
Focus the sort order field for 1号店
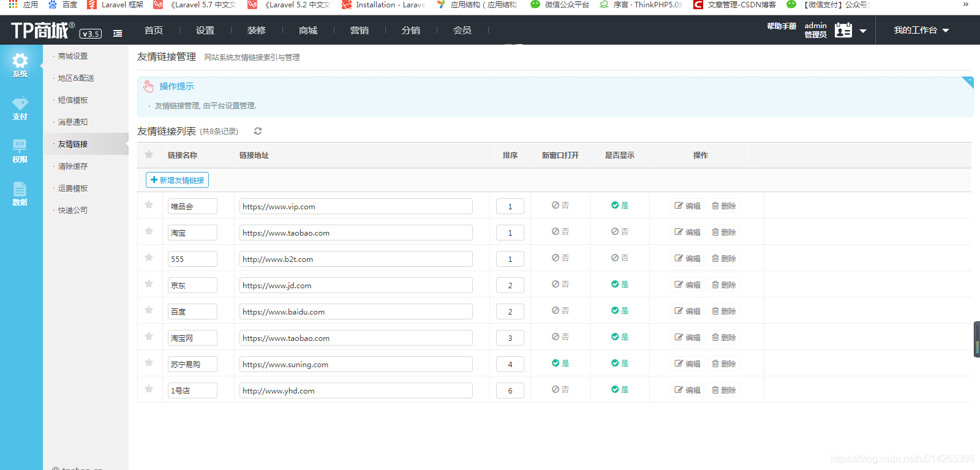tap(510, 390)
